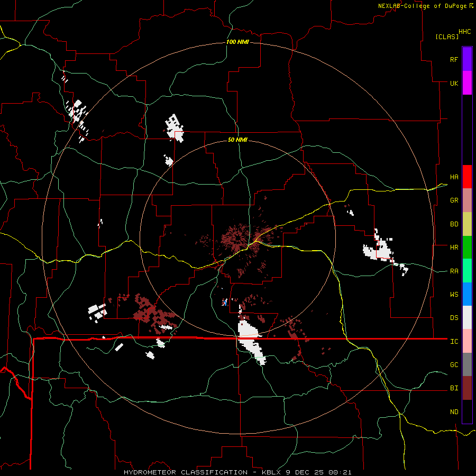This screenshot has width=476, height=476.
Task: Click the BI dark red legend swatch
Action: tap(467, 388)
